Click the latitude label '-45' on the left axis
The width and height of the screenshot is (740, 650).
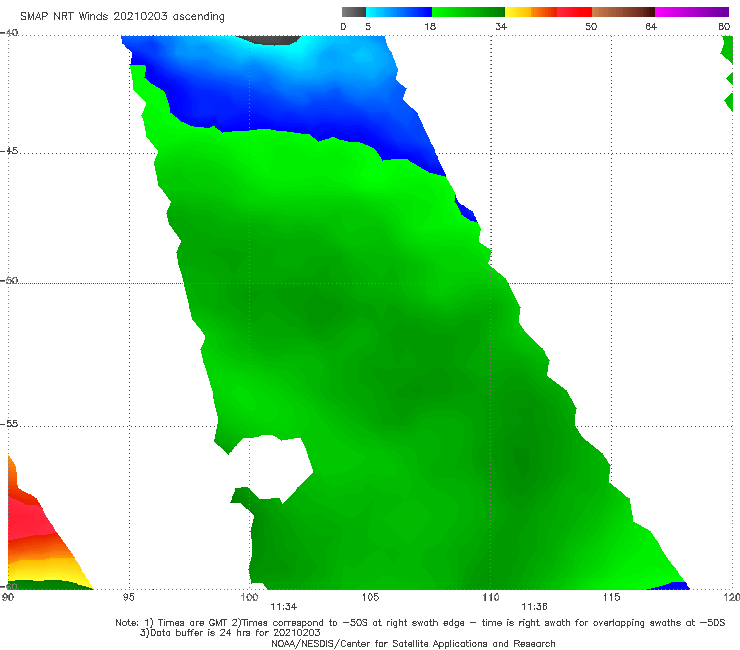[9, 151]
